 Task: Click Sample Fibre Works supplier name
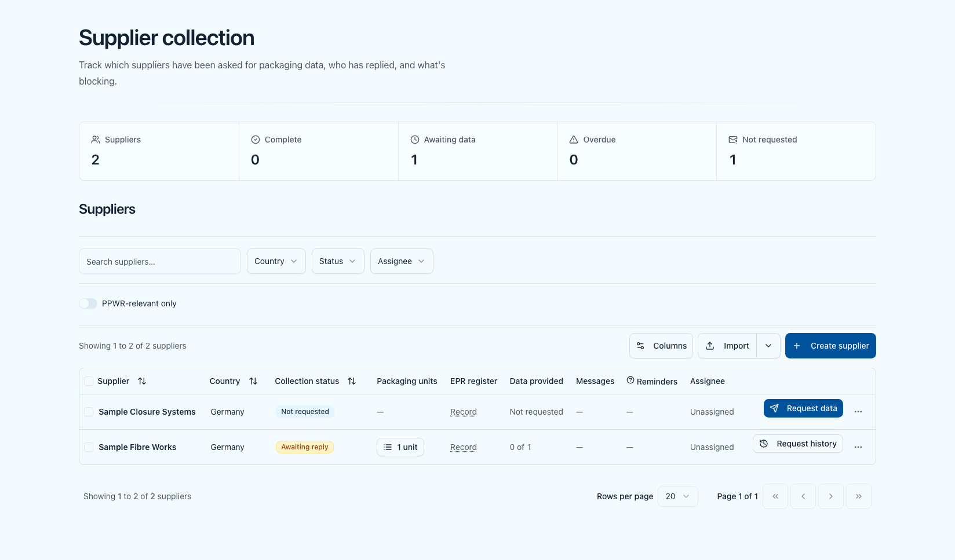[137, 447]
